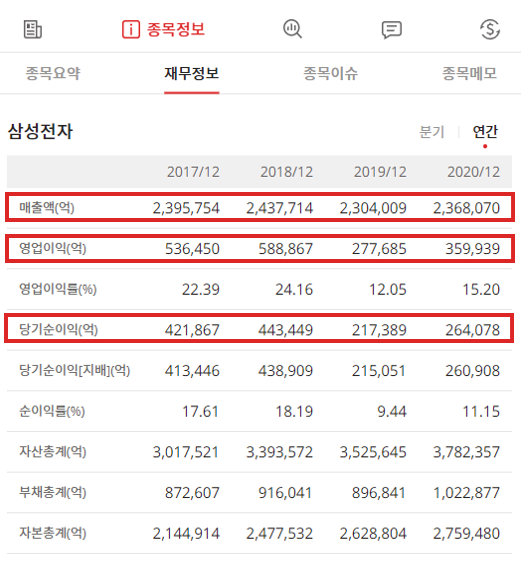
Task: Click total equity value 2,477,532
Action: (x=280, y=534)
